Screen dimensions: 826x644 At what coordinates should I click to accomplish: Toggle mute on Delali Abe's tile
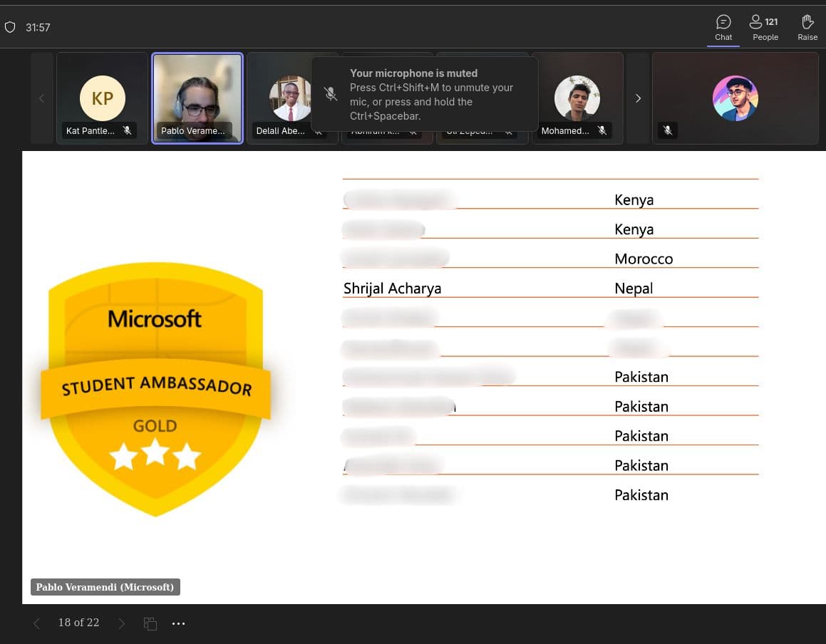318,131
